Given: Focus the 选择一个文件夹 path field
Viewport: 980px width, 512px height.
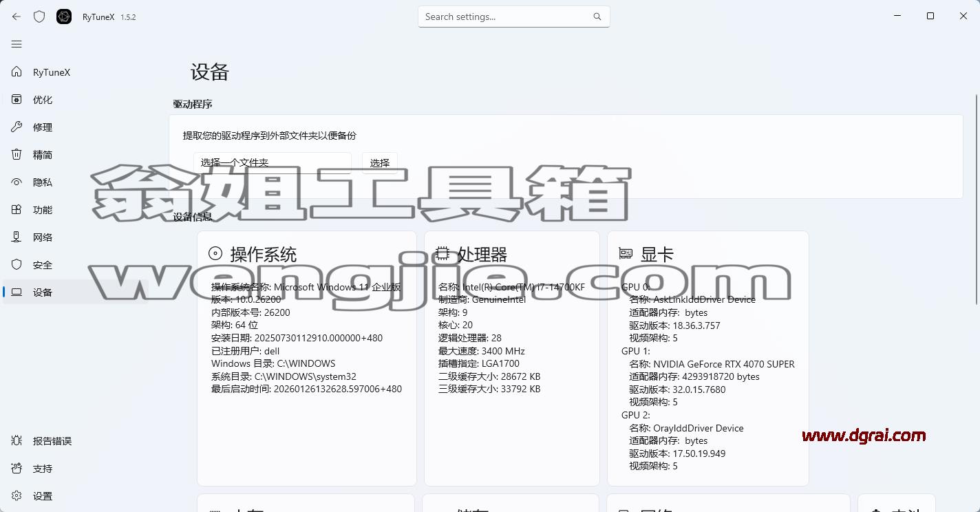Looking at the screenshot, I should [273, 163].
